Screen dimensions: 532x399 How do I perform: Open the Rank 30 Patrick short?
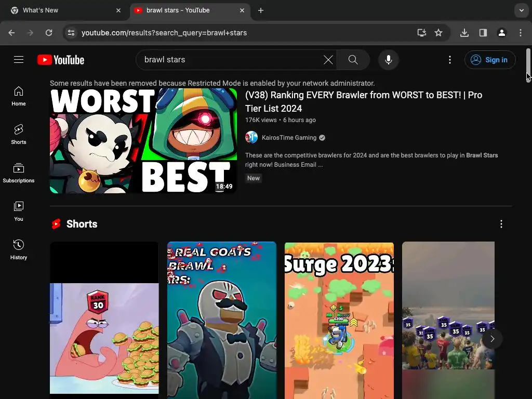point(104,320)
